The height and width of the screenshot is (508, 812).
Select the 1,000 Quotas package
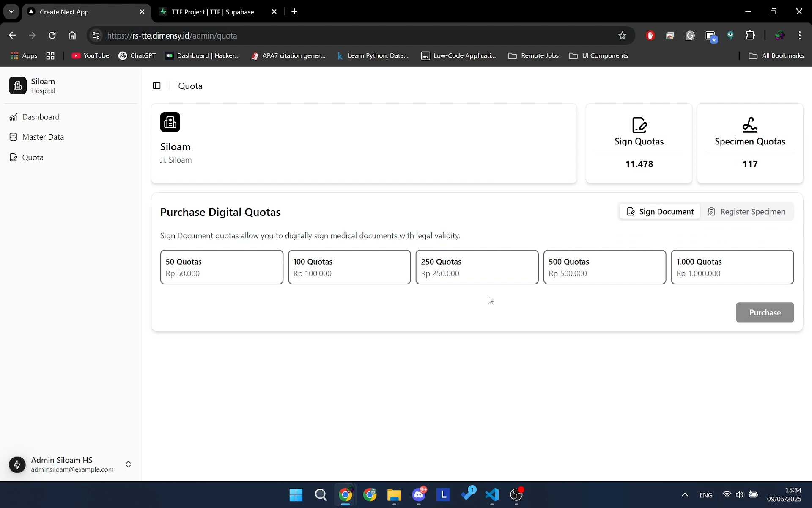[x=732, y=267]
